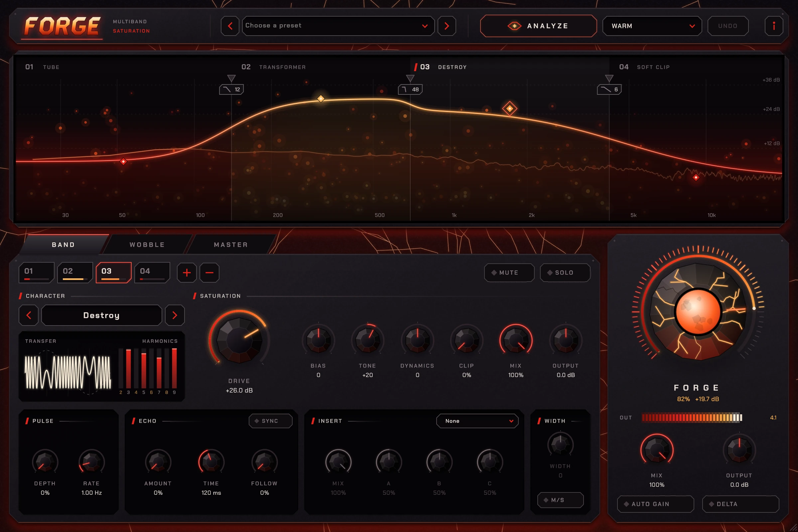Screen dimensions: 798x532
Task: Select the band 04 red diamond node
Action: click(696, 177)
